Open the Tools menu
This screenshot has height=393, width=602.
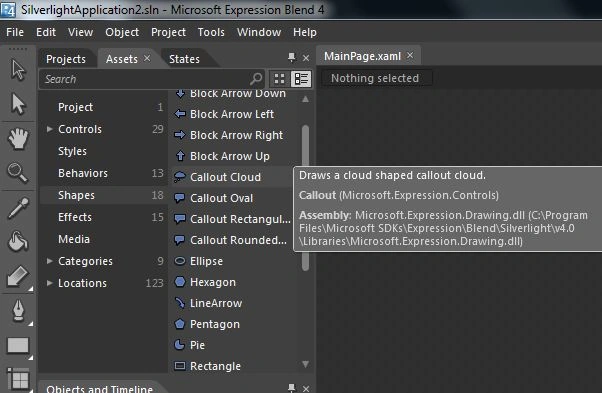tap(211, 32)
